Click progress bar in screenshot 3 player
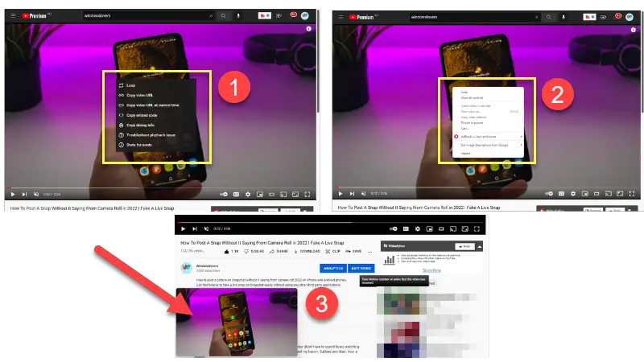 pyautogui.click(x=330, y=223)
